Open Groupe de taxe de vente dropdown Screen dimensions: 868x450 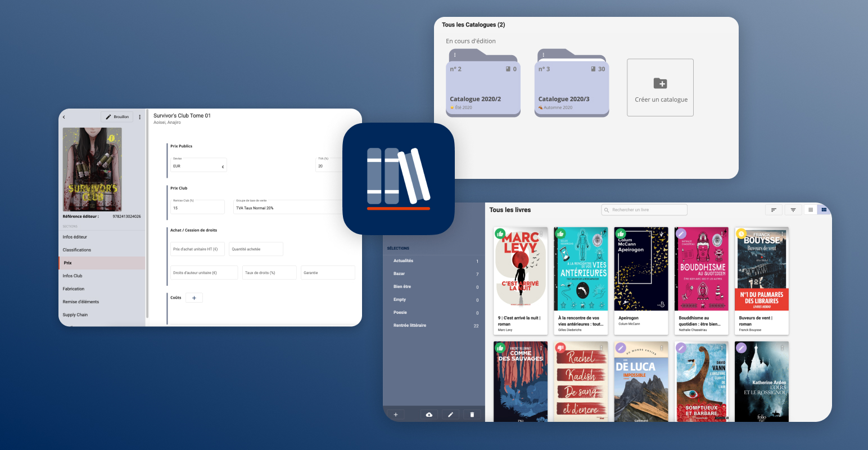pos(287,208)
